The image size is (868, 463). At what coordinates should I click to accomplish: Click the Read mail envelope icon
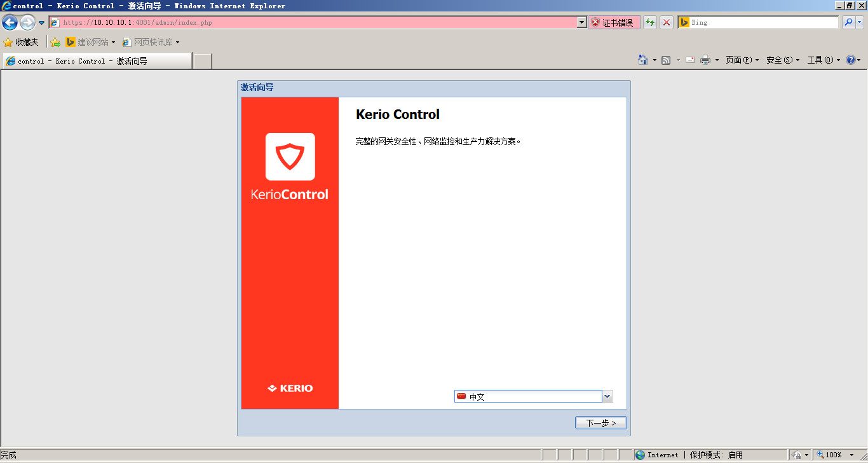(689, 60)
